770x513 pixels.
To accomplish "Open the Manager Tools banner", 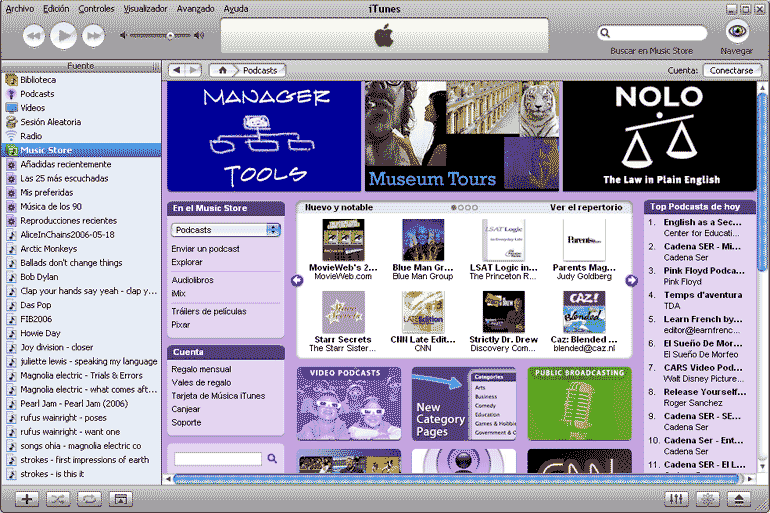I will (x=264, y=136).
